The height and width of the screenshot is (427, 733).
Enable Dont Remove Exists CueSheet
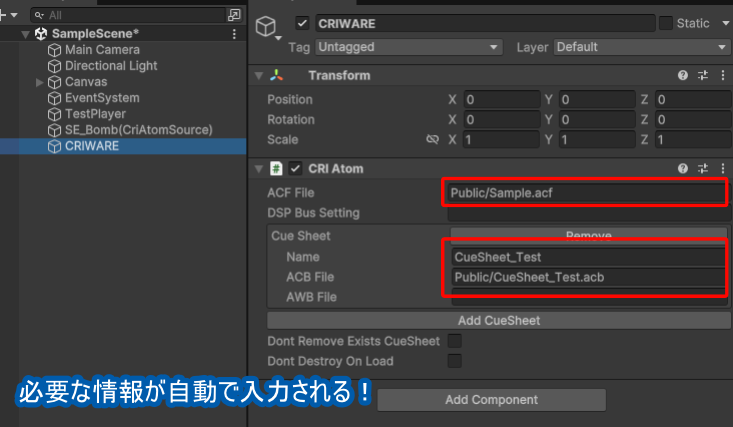[x=454, y=341]
